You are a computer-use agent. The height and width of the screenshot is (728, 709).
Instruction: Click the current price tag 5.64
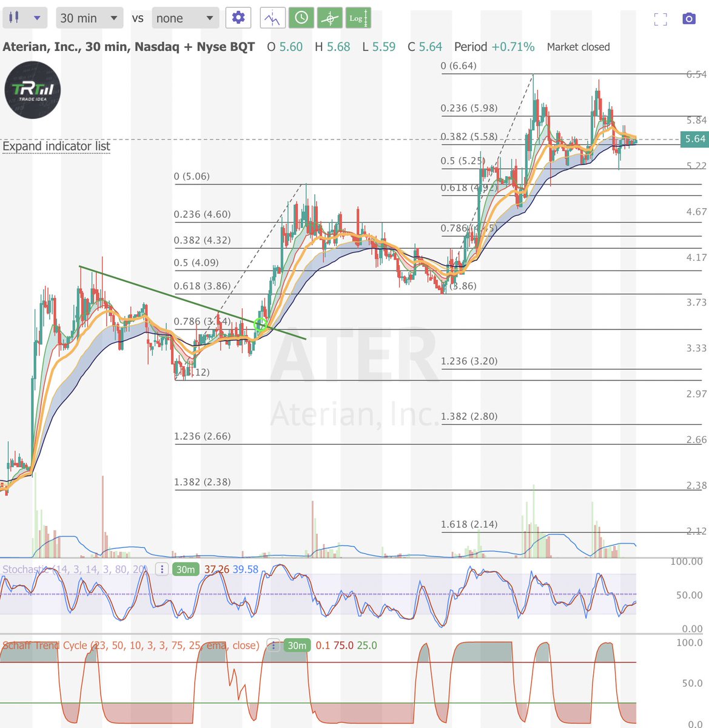[694, 139]
